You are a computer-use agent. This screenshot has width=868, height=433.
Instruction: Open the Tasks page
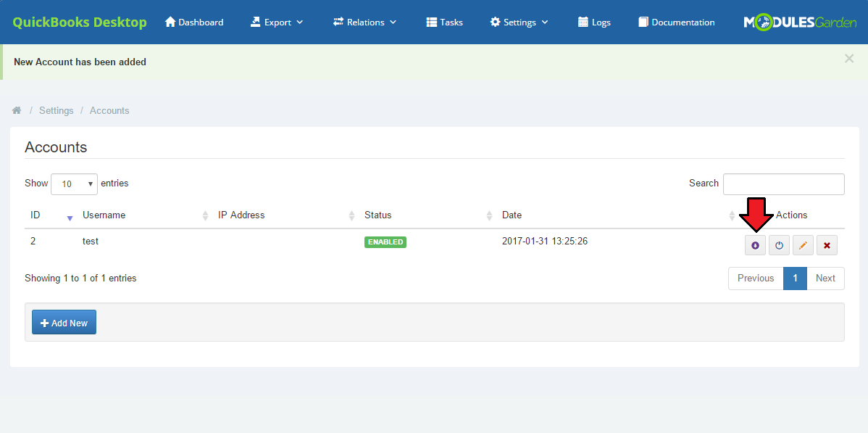coord(445,22)
